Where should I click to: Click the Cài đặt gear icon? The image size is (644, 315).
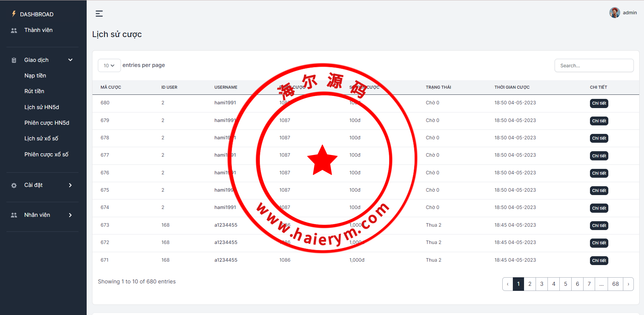14,186
